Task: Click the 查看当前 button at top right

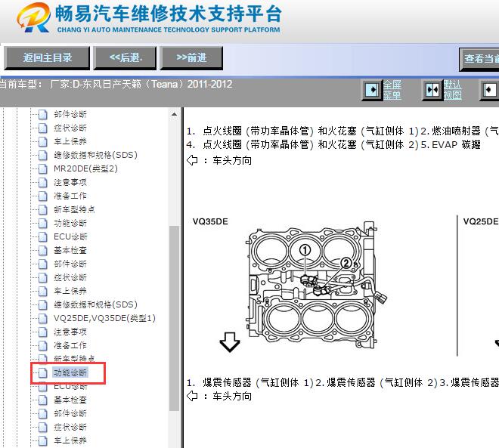Action: [479, 59]
